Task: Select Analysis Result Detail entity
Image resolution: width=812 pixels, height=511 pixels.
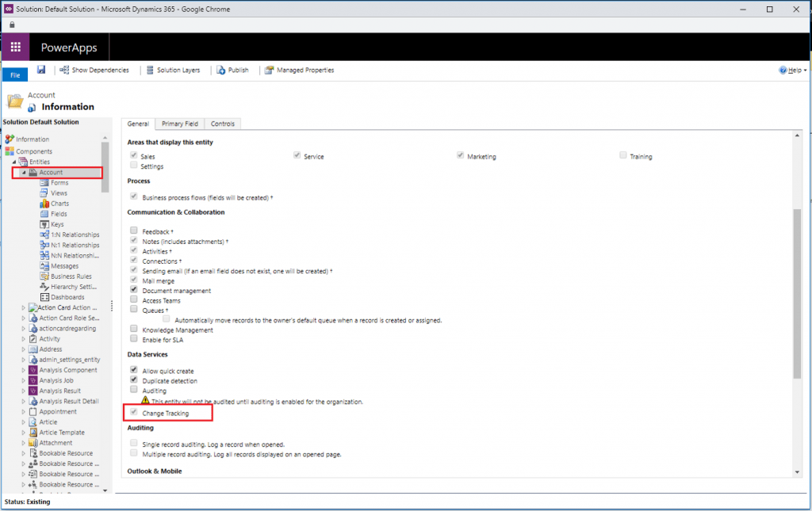Action: coord(68,402)
